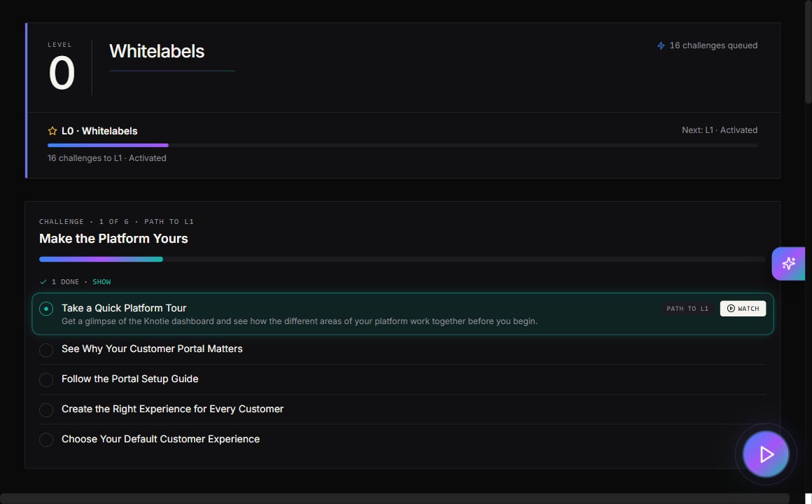This screenshot has width=812, height=504.
Task: Click the Next: L1 · Activated label
Action: (x=720, y=130)
